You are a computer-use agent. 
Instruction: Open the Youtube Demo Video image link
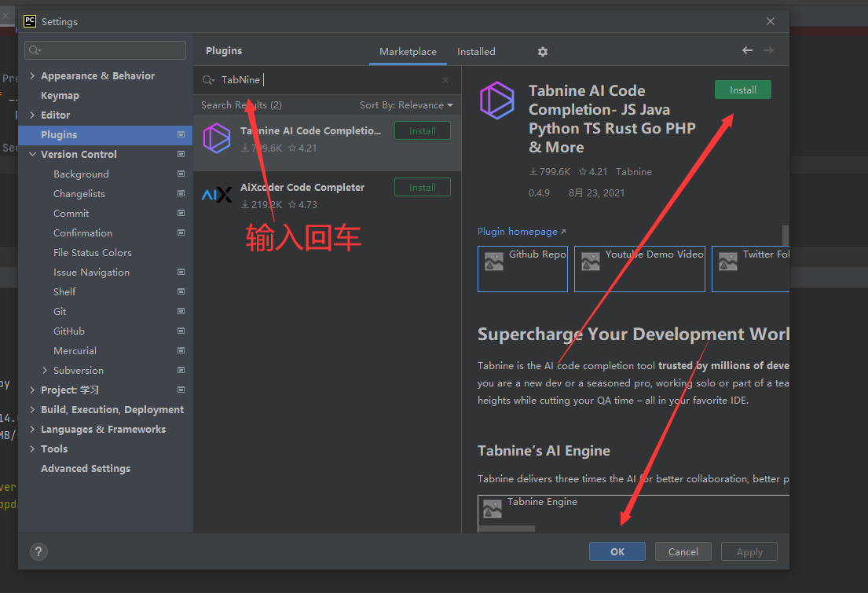click(x=639, y=269)
